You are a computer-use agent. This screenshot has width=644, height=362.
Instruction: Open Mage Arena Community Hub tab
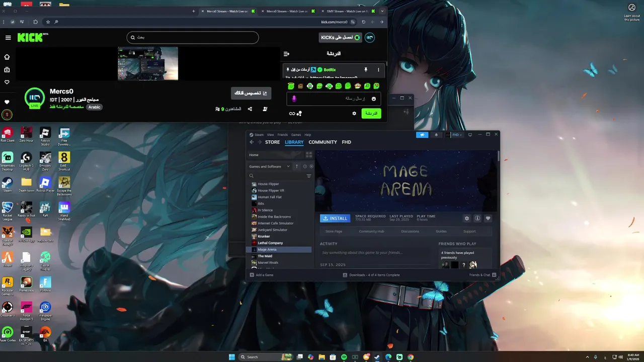click(x=371, y=231)
